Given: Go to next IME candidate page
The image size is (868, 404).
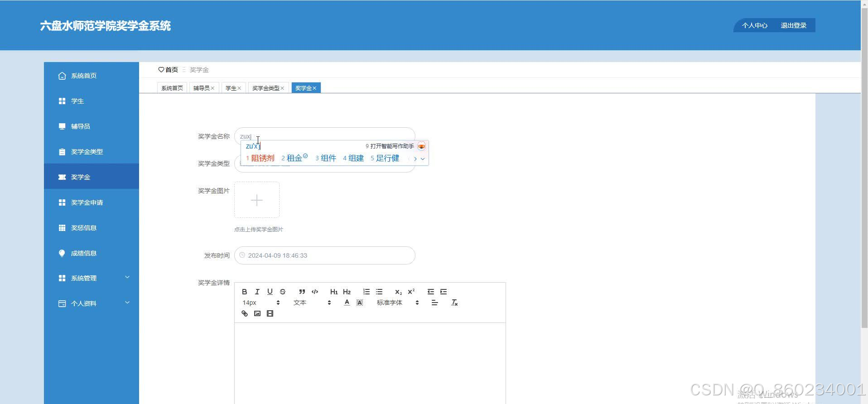Looking at the screenshot, I should [415, 159].
